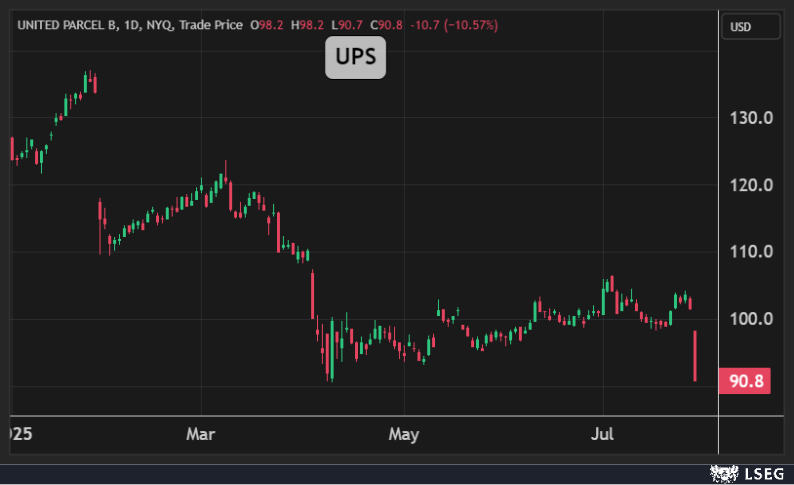Click the LSEG crest logo icon
The width and height of the screenshot is (794, 485).
pyautogui.click(x=722, y=472)
